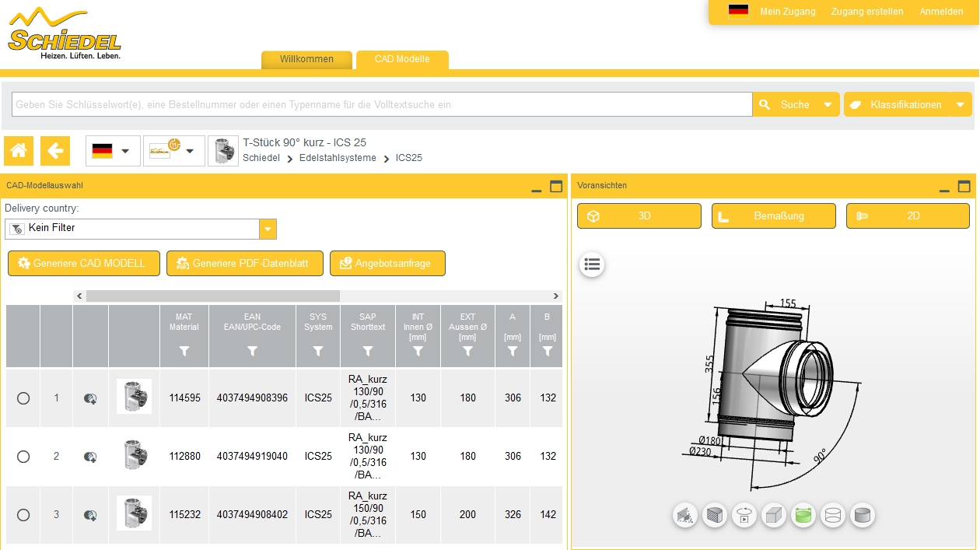Switch to wireframe cylinder view
The image size is (980, 550).
833,515
